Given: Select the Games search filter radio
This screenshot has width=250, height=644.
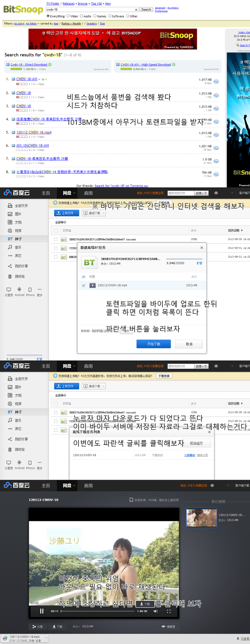Looking at the screenshot, I should (95, 16).
